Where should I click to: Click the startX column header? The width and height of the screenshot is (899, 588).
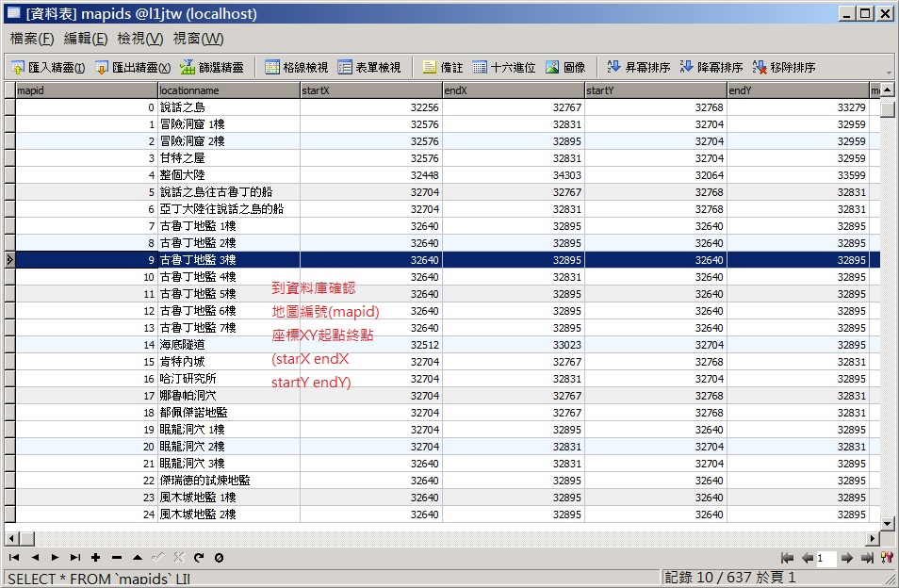pos(371,90)
